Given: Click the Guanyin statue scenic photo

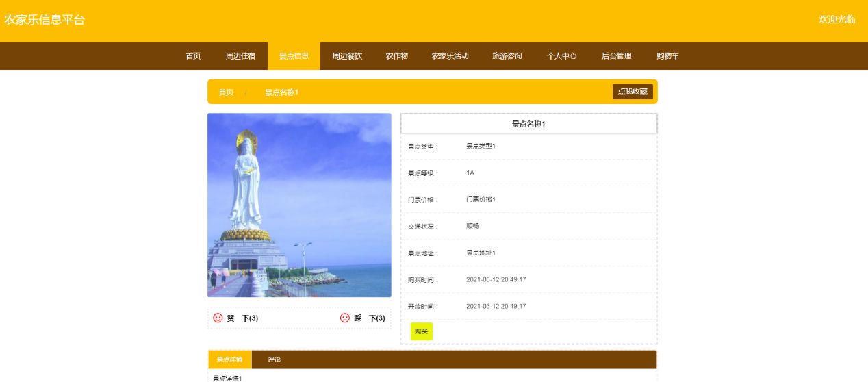Looking at the screenshot, I should [x=299, y=205].
